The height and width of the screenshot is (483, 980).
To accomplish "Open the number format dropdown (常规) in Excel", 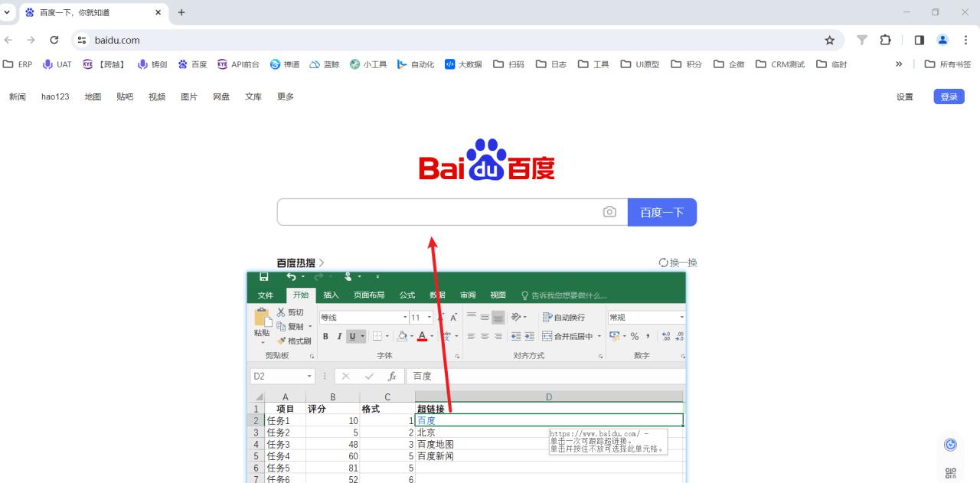I will pyautogui.click(x=681, y=317).
